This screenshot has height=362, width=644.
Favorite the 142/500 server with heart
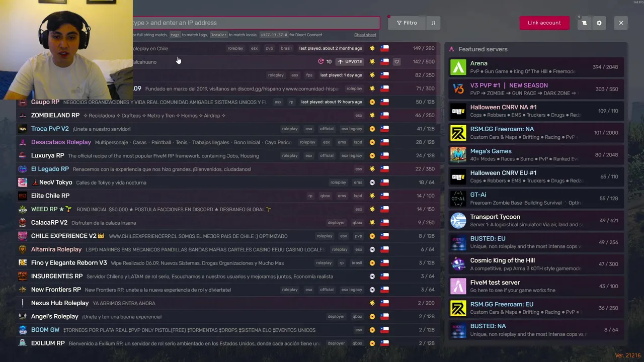[x=396, y=61]
